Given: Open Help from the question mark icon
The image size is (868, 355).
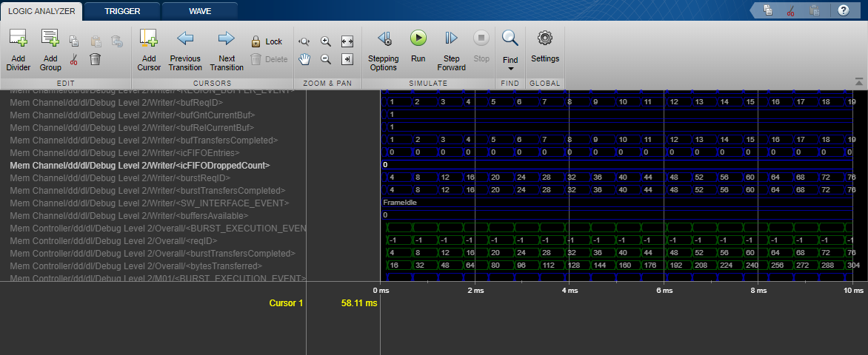Looking at the screenshot, I should coord(843,10).
